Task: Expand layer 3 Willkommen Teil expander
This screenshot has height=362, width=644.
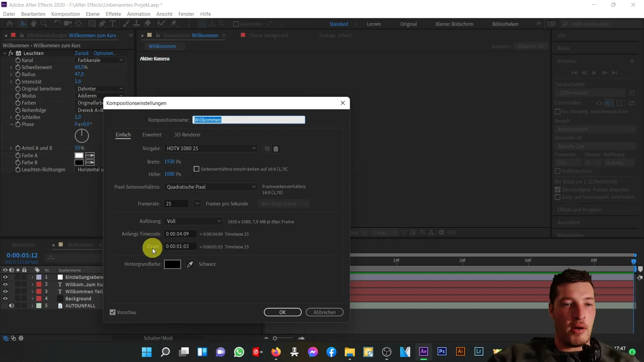Action: [32, 291]
